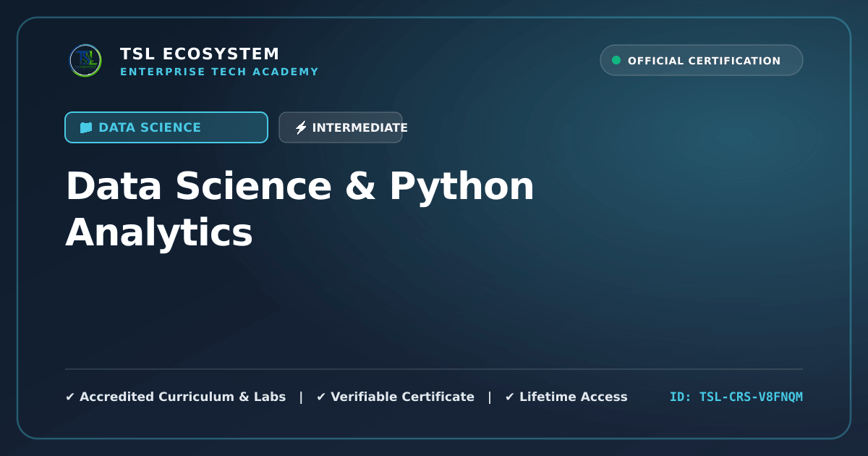Click the ENTERPRISE TECH ACADEMY subtitle

(x=219, y=72)
